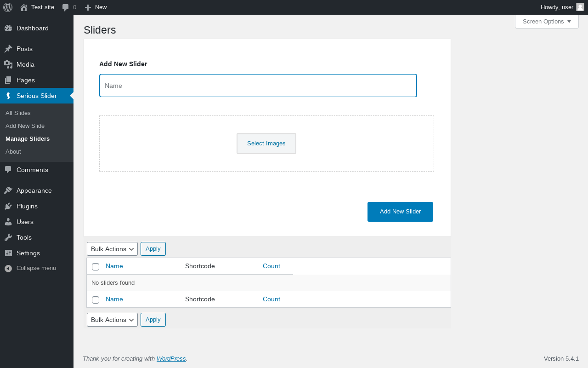The height and width of the screenshot is (368, 588).
Task: Open the comments bubble icon in admin bar
Action: pyautogui.click(x=66, y=7)
